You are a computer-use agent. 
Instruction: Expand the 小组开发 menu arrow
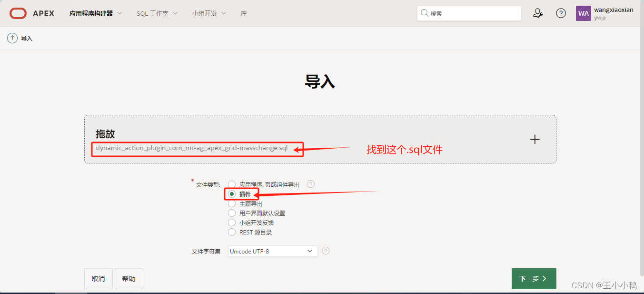224,13
